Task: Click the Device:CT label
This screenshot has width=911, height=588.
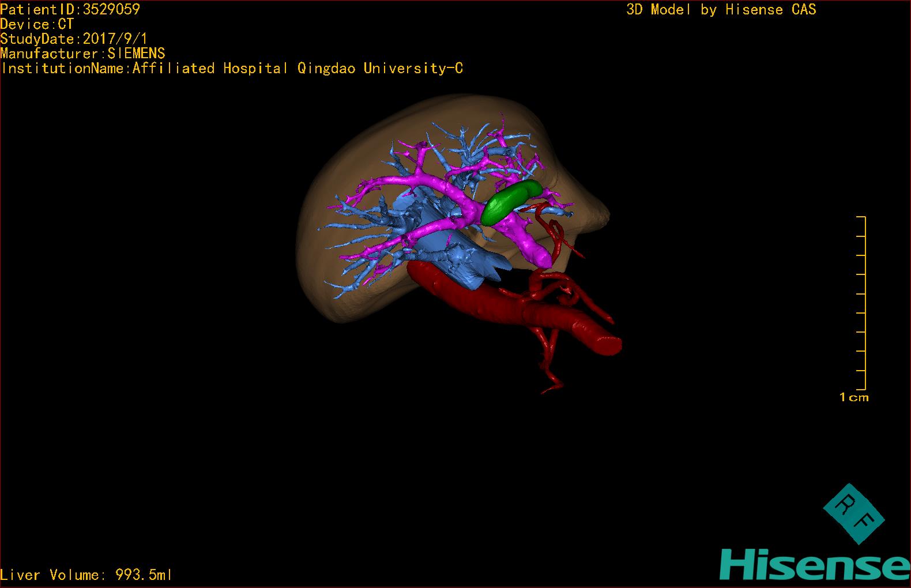Action: [37, 24]
